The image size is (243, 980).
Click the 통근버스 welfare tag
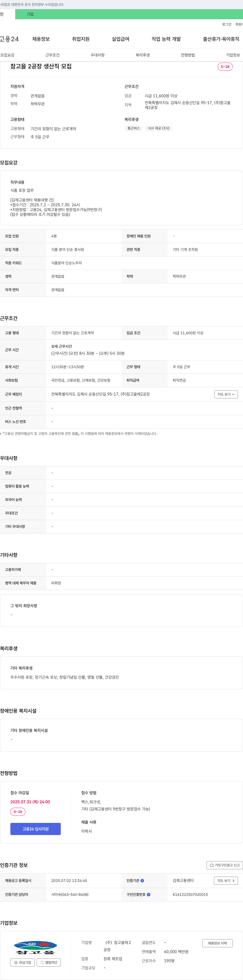pos(134,128)
